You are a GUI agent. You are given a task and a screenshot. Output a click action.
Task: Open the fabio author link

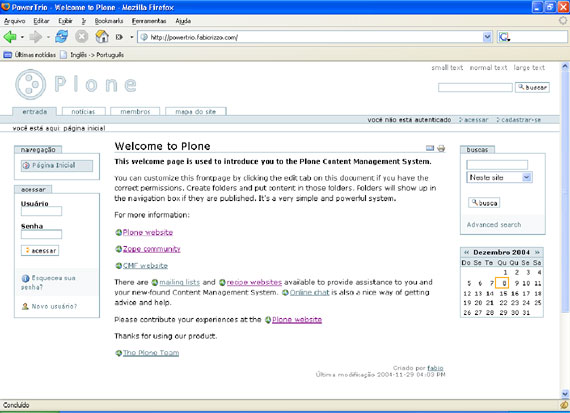[435, 368]
